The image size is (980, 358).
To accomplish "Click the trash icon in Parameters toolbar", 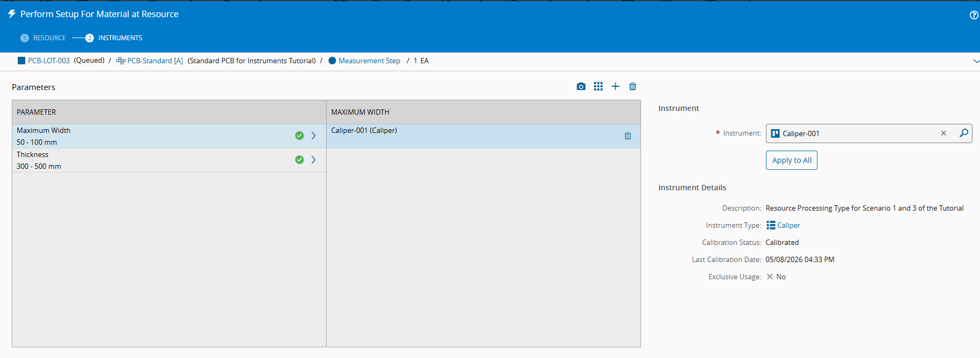I will click(632, 86).
